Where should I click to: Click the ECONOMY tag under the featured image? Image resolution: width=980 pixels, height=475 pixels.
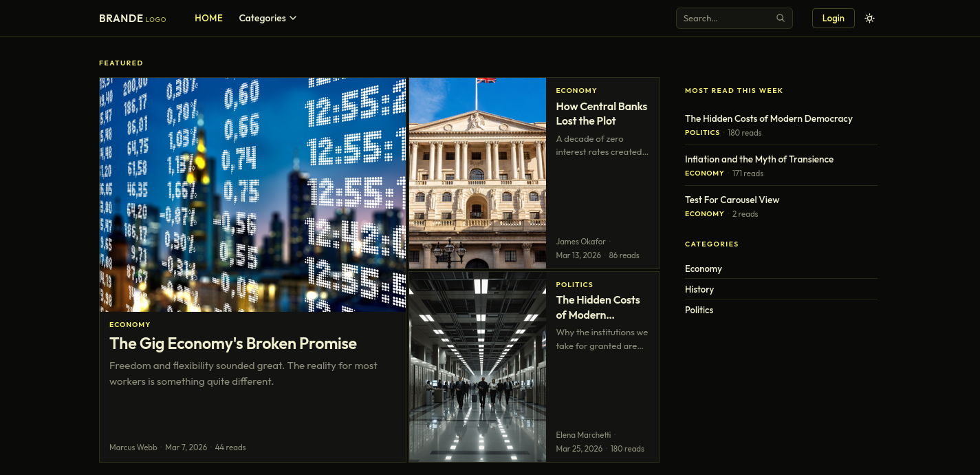(x=129, y=324)
